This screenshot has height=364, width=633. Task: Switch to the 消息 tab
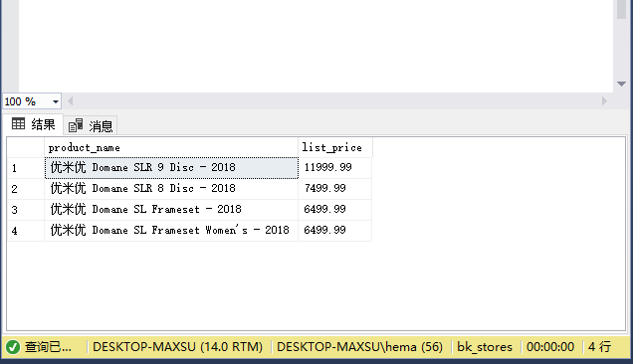click(x=90, y=126)
